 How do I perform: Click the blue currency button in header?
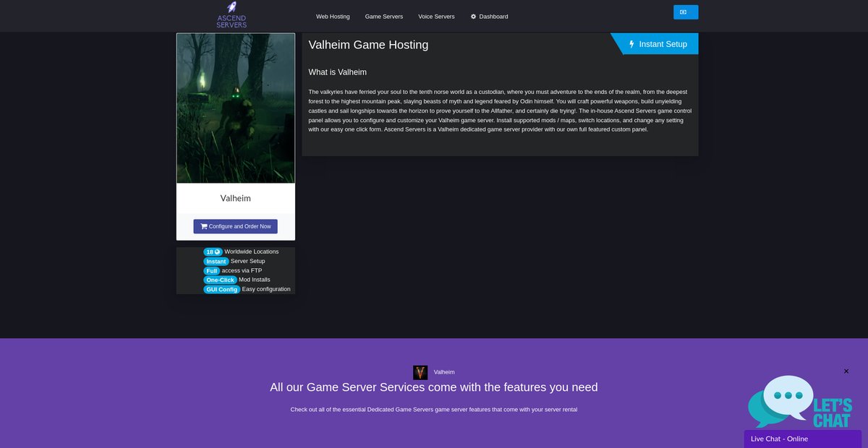pos(686,12)
